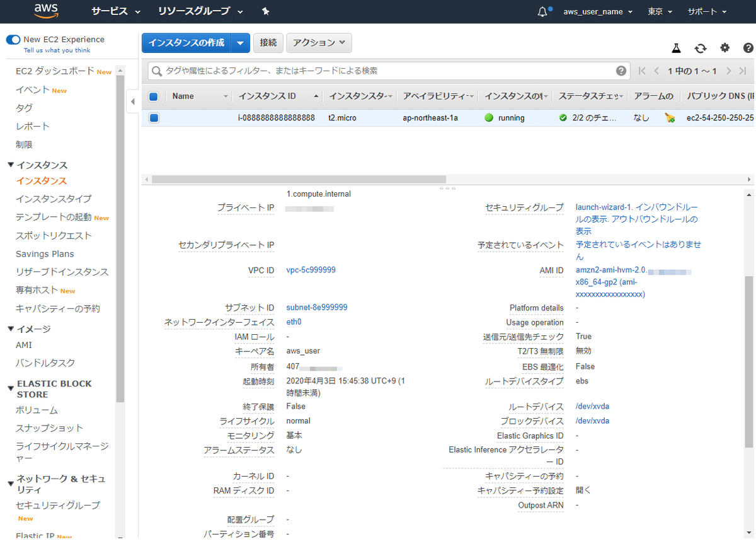The image size is (756, 541).
Task: Click the t2.micro instance type cell
Action: coord(342,118)
